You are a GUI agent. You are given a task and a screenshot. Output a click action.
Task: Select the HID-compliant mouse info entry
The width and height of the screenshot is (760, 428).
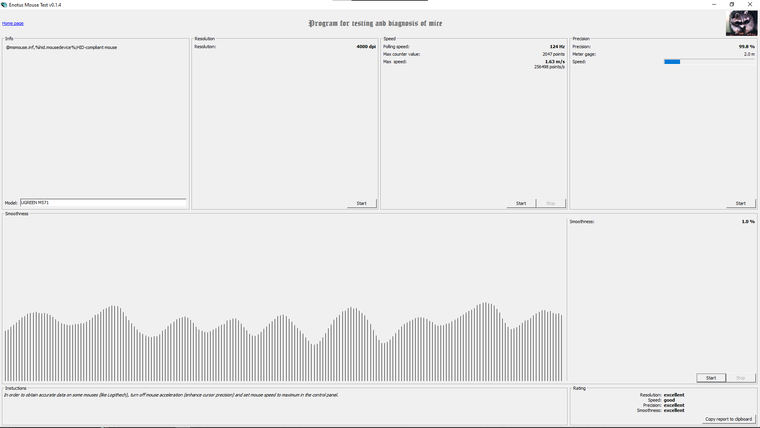[62, 48]
